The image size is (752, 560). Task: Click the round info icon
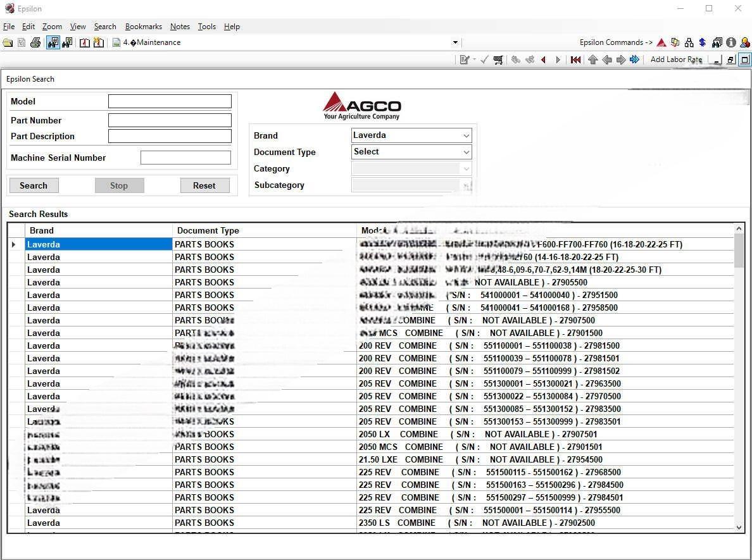pyautogui.click(x=731, y=42)
